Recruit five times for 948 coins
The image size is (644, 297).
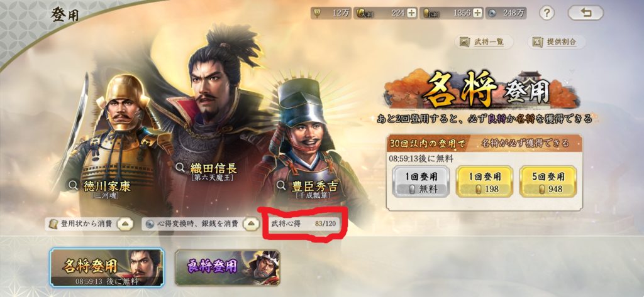pyautogui.click(x=548, y=181)
